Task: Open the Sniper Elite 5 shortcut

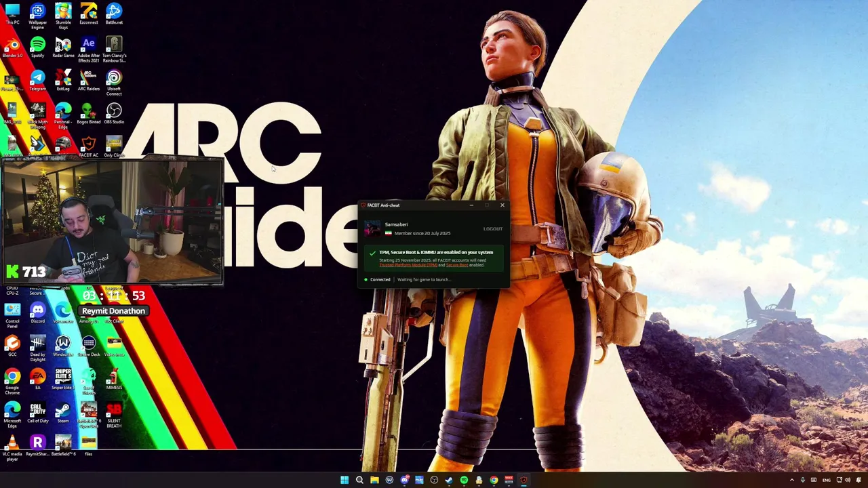Action: pyautogui.click(x=63, y=380)
